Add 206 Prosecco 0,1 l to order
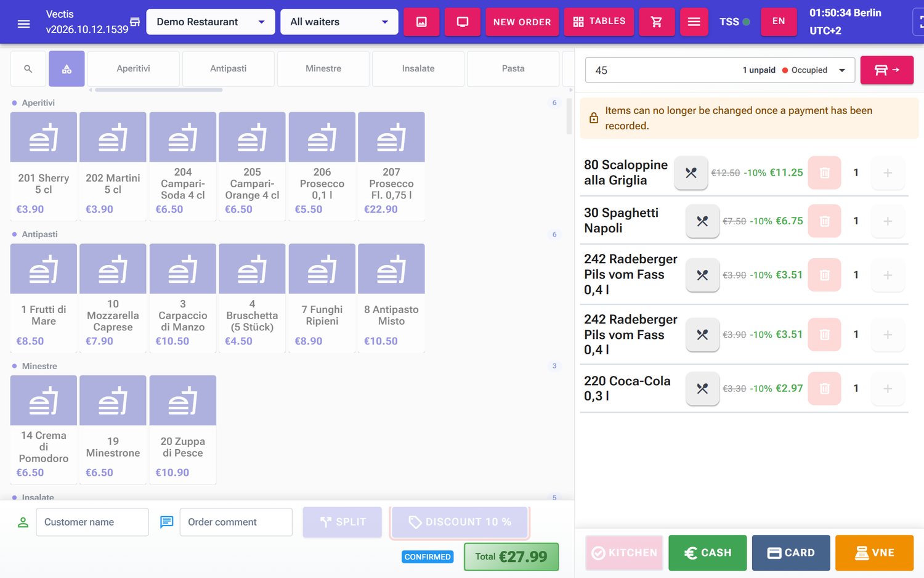 (x=322, y=166)
